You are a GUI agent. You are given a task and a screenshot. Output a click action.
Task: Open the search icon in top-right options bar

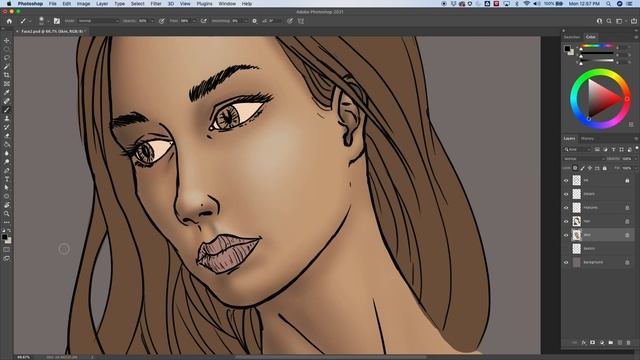click(x=609, y=21)
